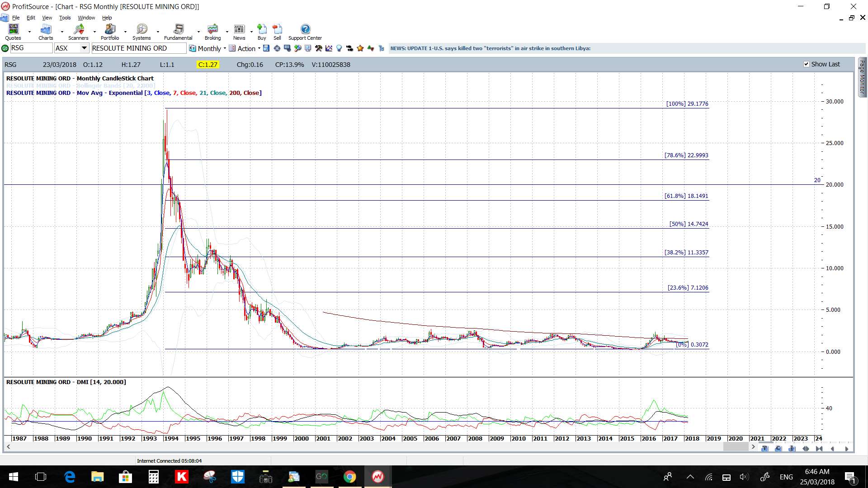Open the File menu

click(x=16, y=18)
